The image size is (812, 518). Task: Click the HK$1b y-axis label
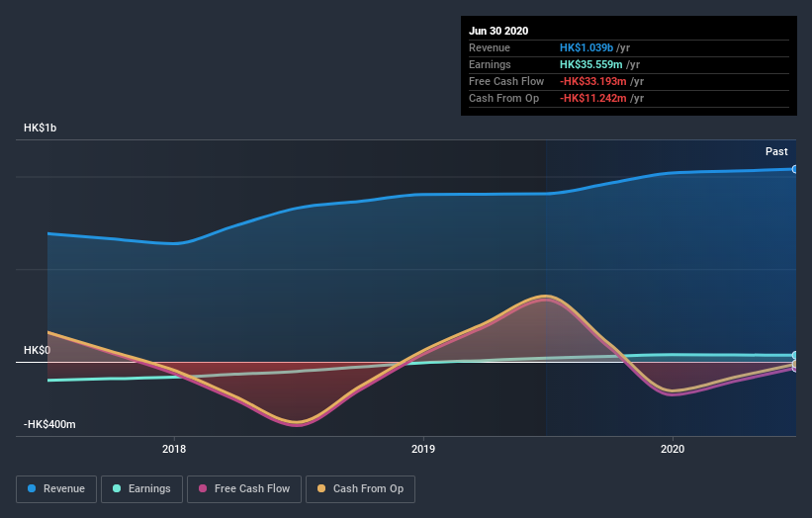click(x=40, y=128)
